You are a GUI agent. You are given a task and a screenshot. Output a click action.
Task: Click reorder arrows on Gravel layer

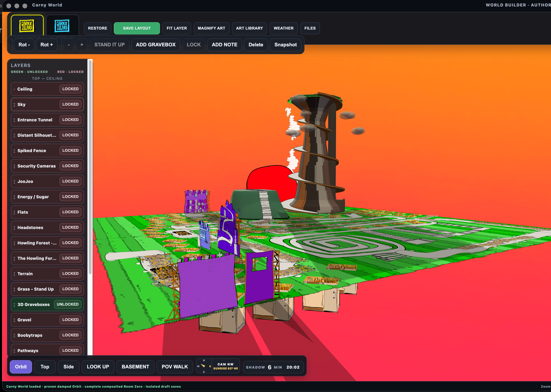[x=14, y=320]
